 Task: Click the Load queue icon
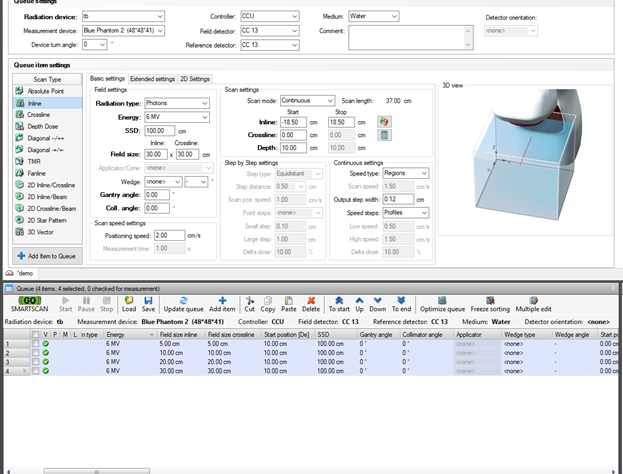point(129,304)
